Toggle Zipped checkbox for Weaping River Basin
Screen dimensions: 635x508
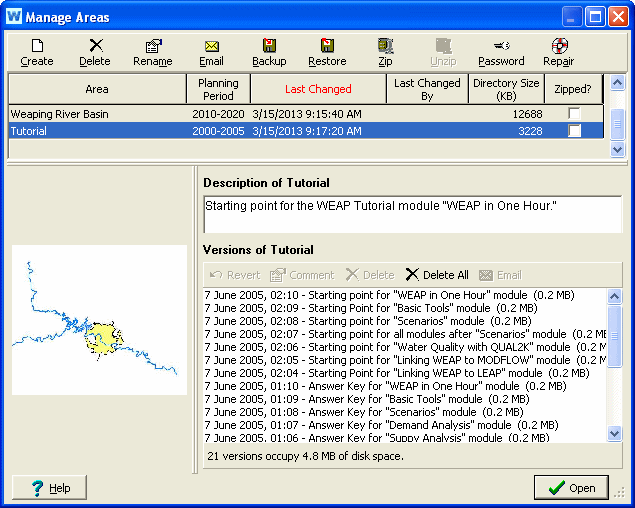(574, 114)
